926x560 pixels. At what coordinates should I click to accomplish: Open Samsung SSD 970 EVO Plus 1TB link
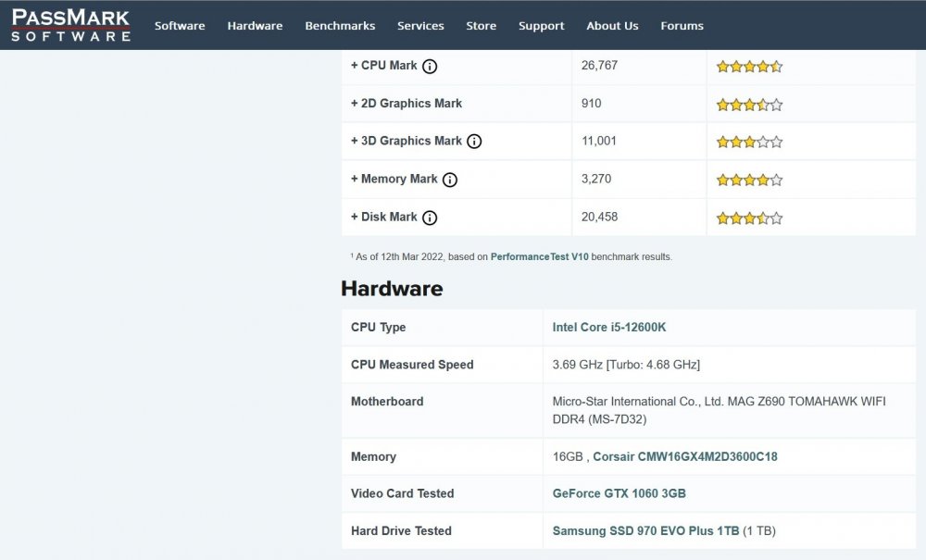645,531
